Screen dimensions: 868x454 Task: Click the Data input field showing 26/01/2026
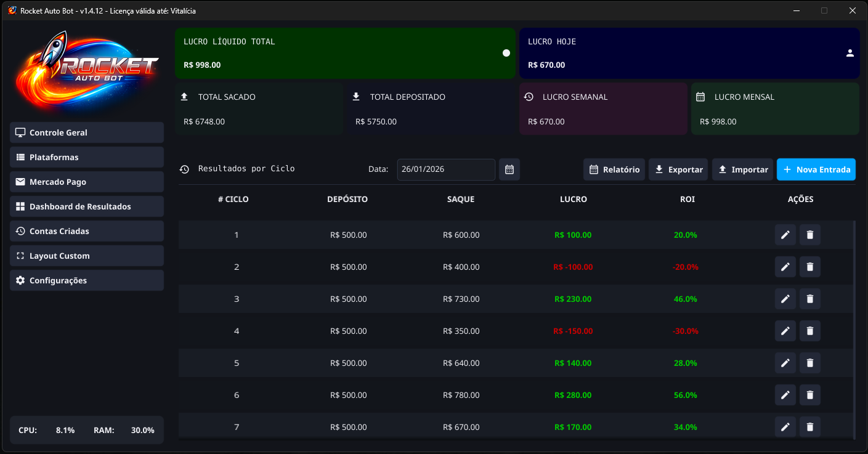pos(445,169)
